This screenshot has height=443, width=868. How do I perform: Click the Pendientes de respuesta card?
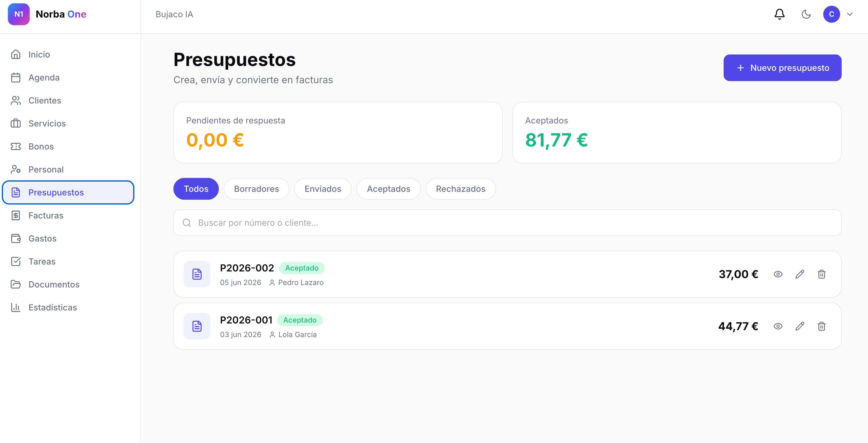[338, 133]
